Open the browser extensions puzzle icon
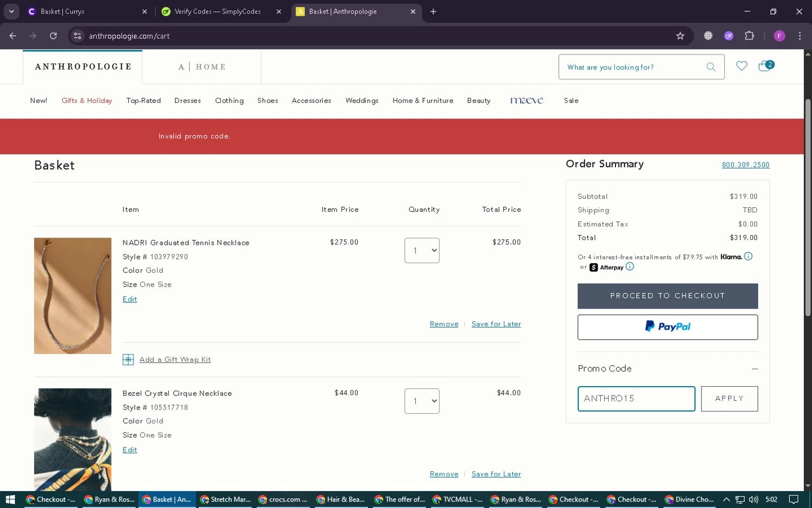 pyautogui.click(x=749, y=36)
